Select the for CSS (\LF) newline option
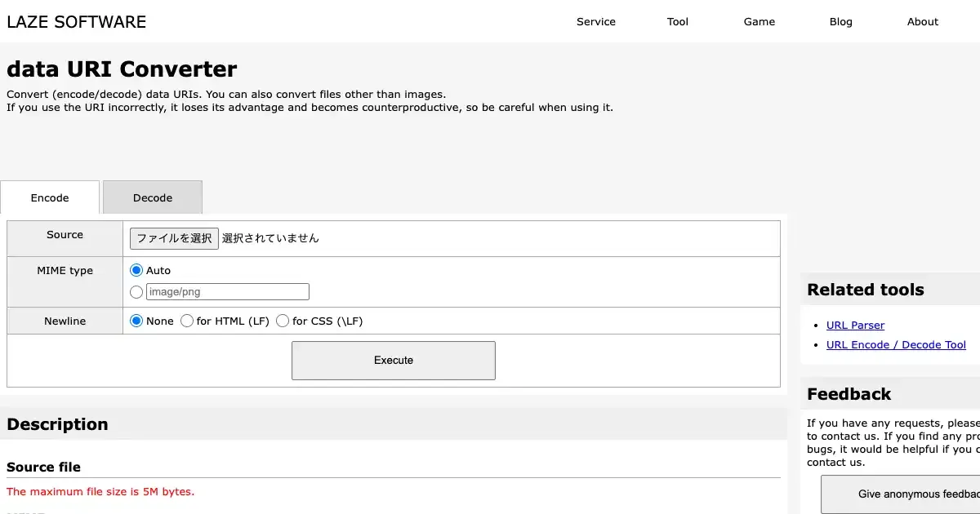 [x=283, y=321]
